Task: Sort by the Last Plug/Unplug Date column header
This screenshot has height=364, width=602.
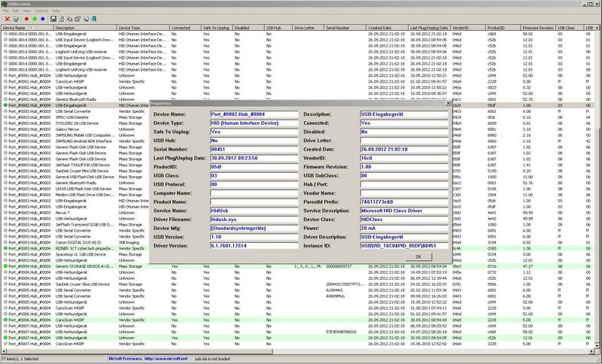Action: (429, 28)
